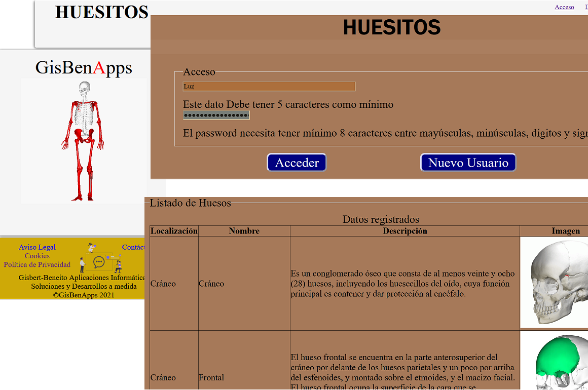Focus the username field containing Luz

269,87
